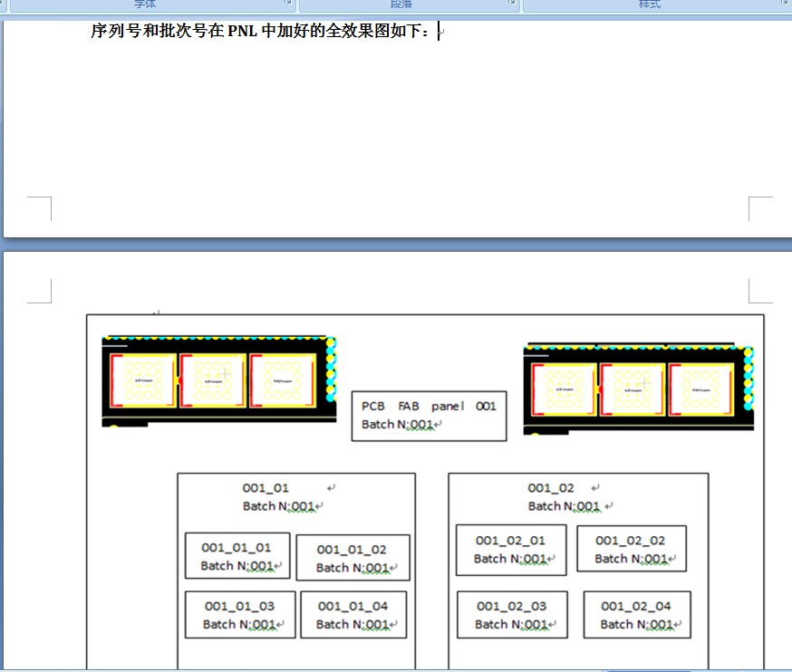The image size is (792, 672).
Task: Click the 段落 ribbon group label
Action: point(401,4)
